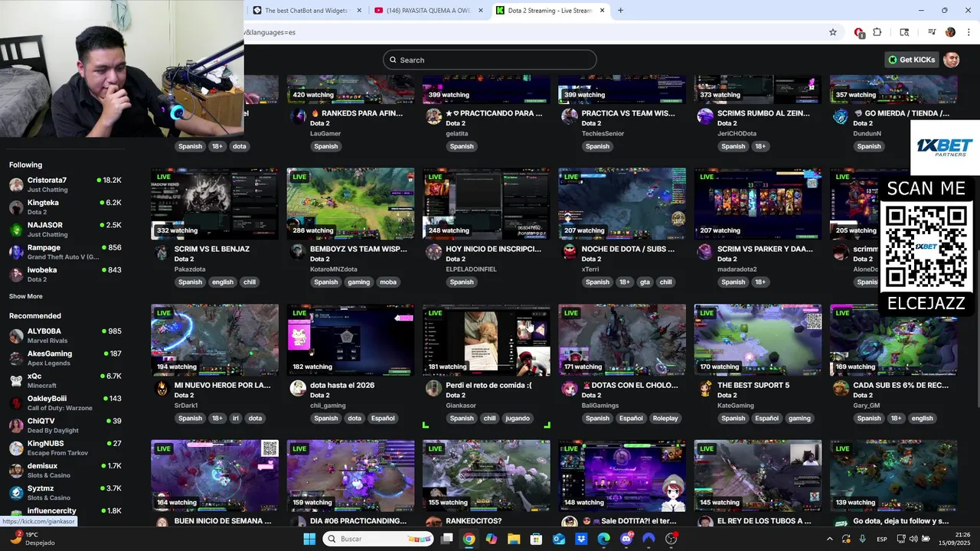980x551 pixels.
Task: Click the KateGaming streamer name
Action: pyautogui.click(x=736, y=406)
